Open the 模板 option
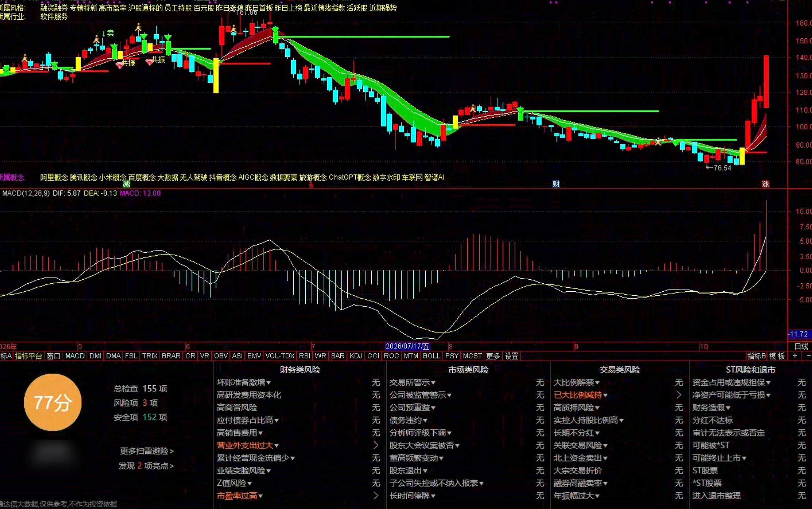The image size is (812, 509). click(777, 356)
